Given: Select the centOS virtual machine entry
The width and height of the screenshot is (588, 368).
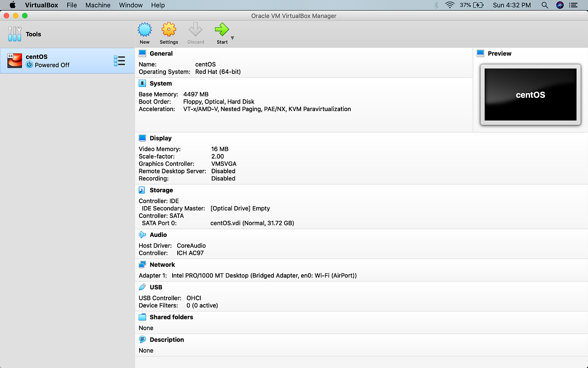Looking at the screenshot, I should point(67,61).
